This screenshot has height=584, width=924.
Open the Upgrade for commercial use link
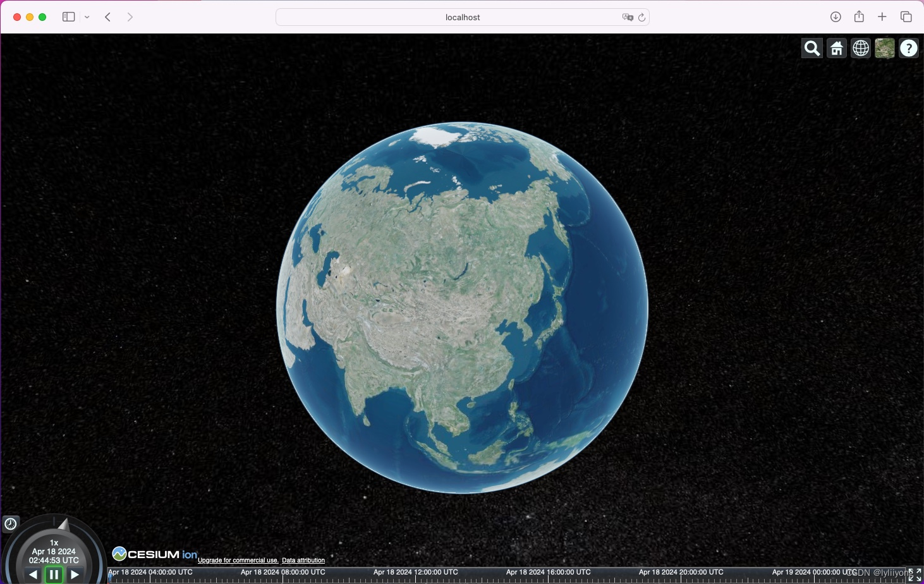(x=238, y=561)
